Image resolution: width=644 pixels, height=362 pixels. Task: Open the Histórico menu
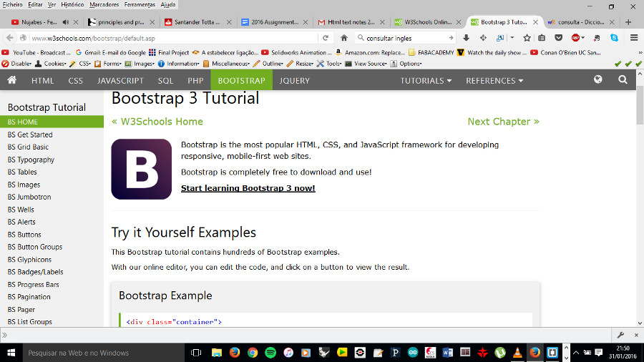point(72,4)
